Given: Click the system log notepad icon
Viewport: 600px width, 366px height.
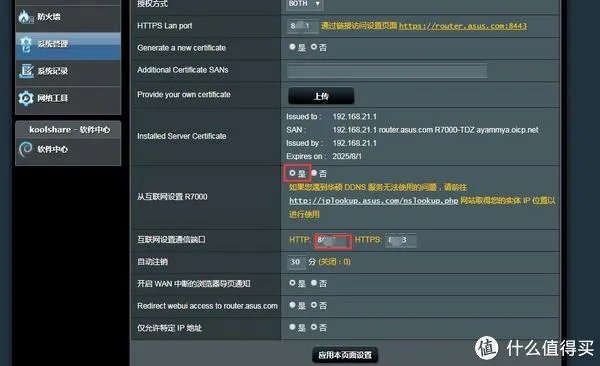Looking at the screenshot, I should [26, 71].
